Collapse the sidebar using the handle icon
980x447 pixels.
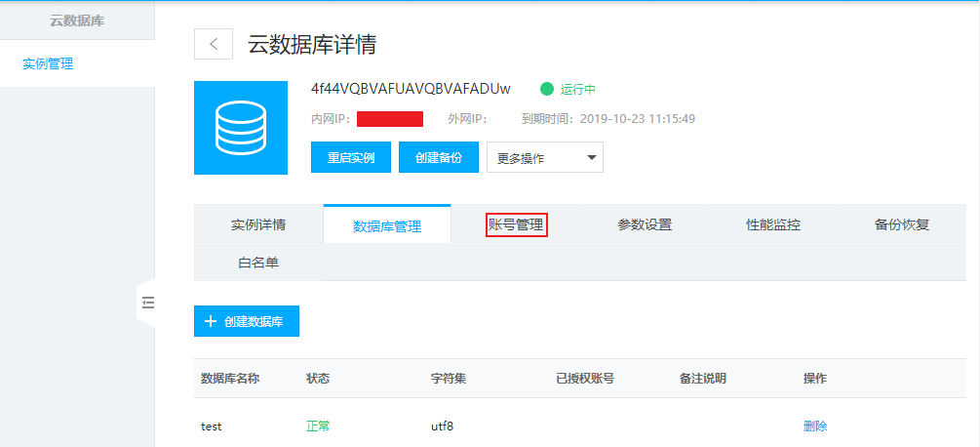(x=147, y=304)
